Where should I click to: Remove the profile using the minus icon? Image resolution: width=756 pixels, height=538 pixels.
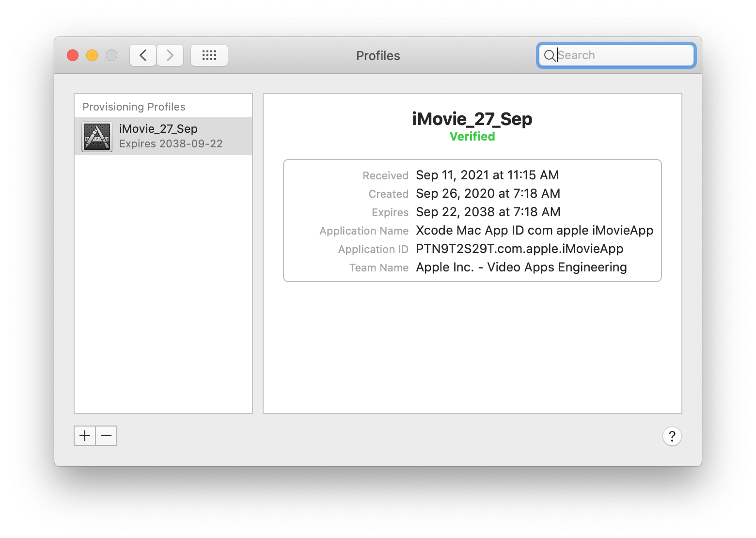click(107, 436)
